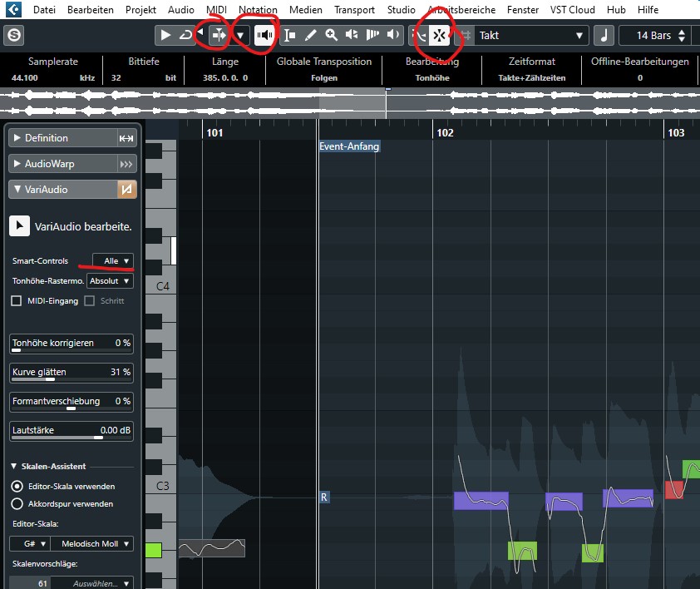Open the Fenster menu

[522, 9]
